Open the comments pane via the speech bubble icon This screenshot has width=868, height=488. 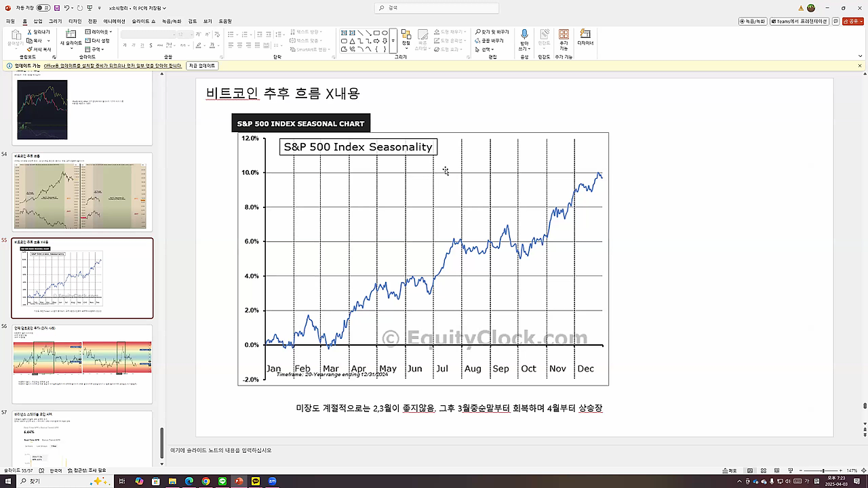pyautogui.click(x=836, y=21)
